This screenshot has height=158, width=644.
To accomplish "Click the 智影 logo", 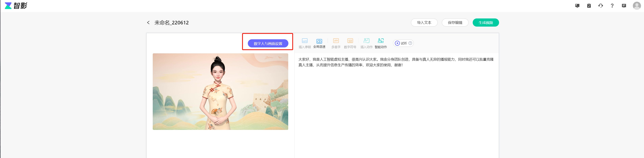I will click(x=16, y=6).
